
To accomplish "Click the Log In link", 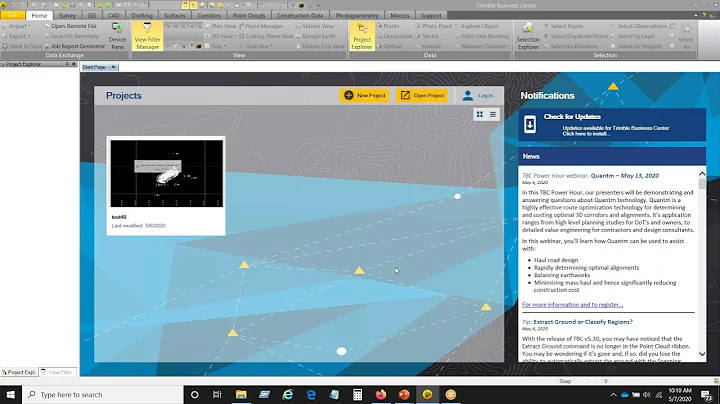I will (485, 95).
